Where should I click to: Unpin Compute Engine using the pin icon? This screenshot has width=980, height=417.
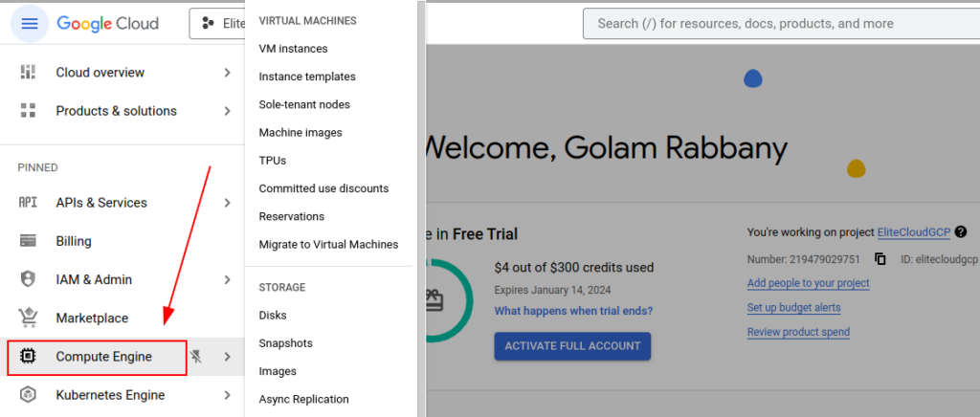[x=197, y=357]
